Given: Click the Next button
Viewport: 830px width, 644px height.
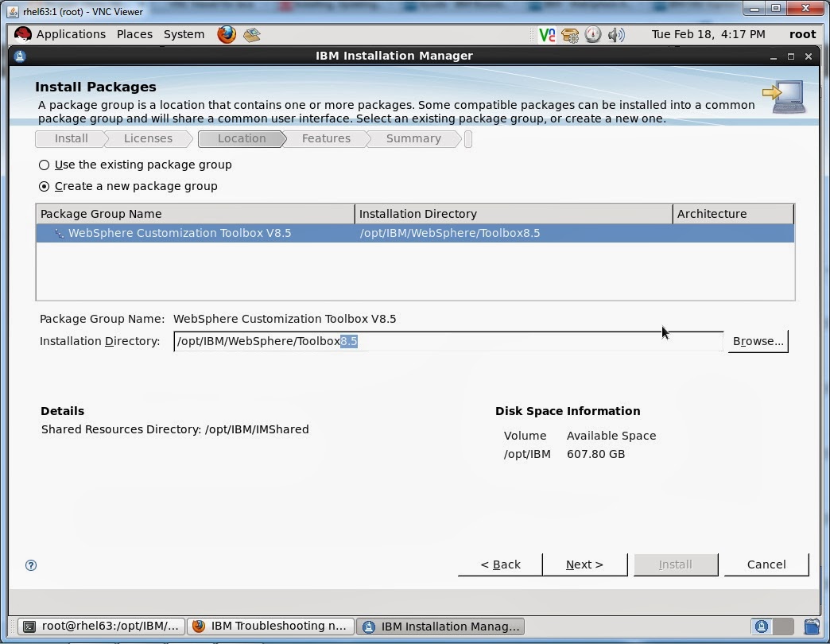Looking at the screenshot, I should pyautogui.click(x=584, y=564).
